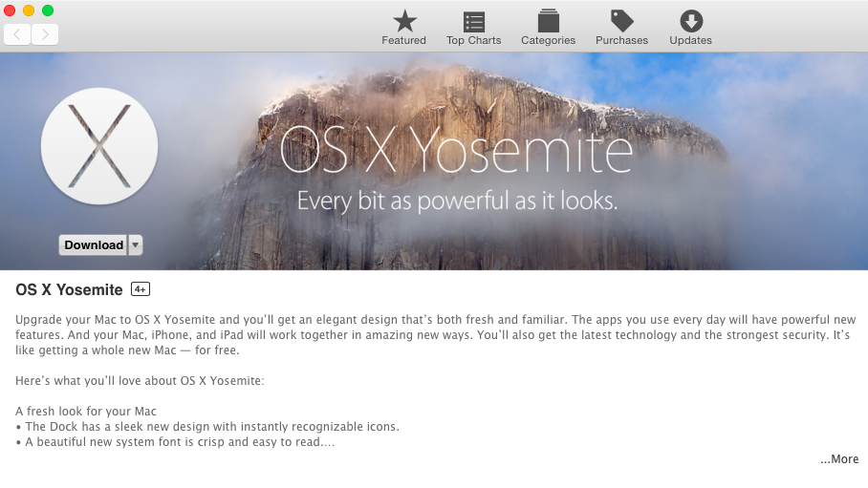This screenshot has width=868, height=488.
Task: Open the Featured star icon
Action: (404, 22)
